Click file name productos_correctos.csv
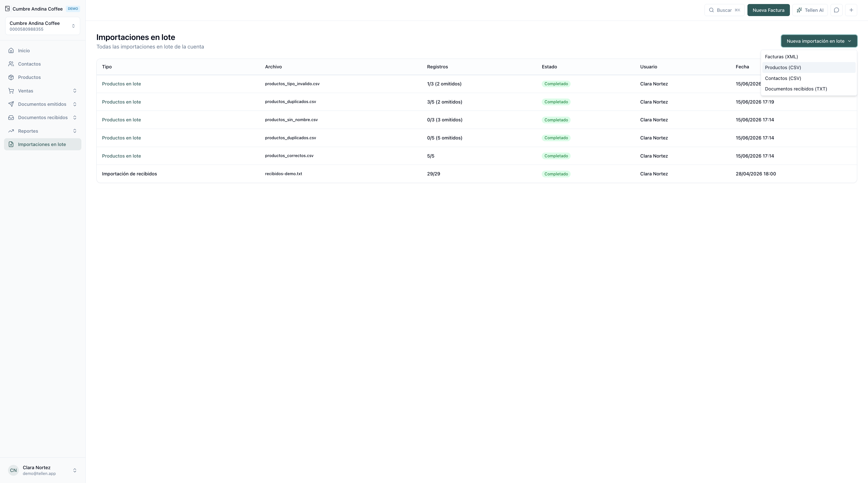868x483 pixels. (x=289, y=156)
